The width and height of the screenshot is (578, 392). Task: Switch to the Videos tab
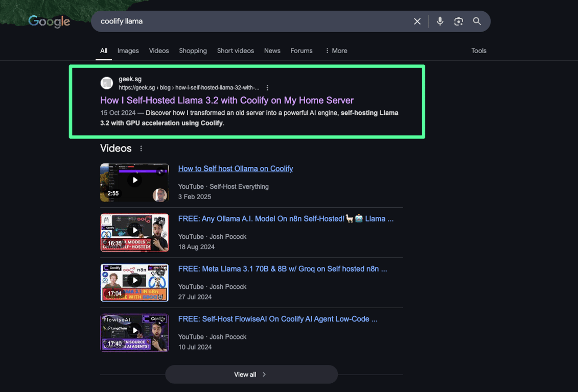159,51
